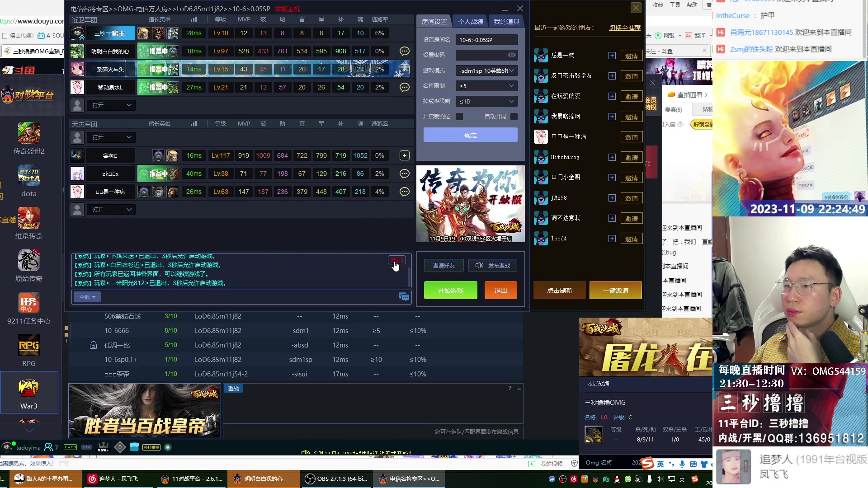868x488 pixels.
Task: Open 直播回看 tab in browser window
Action: [687, 95]
